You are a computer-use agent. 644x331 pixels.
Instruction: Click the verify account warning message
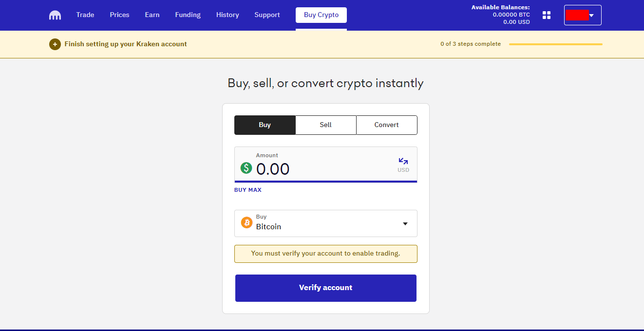tap(326, 254)
